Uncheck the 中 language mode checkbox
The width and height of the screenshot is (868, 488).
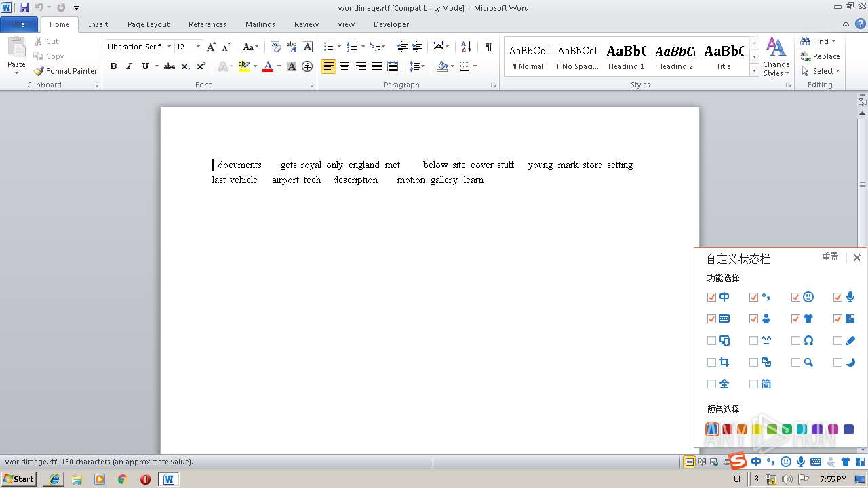click(711, 297)
